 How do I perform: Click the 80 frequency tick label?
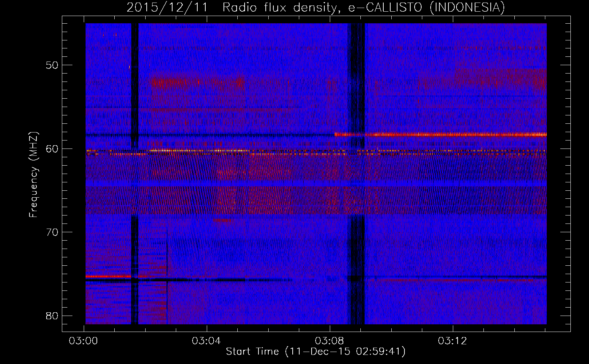52,316
